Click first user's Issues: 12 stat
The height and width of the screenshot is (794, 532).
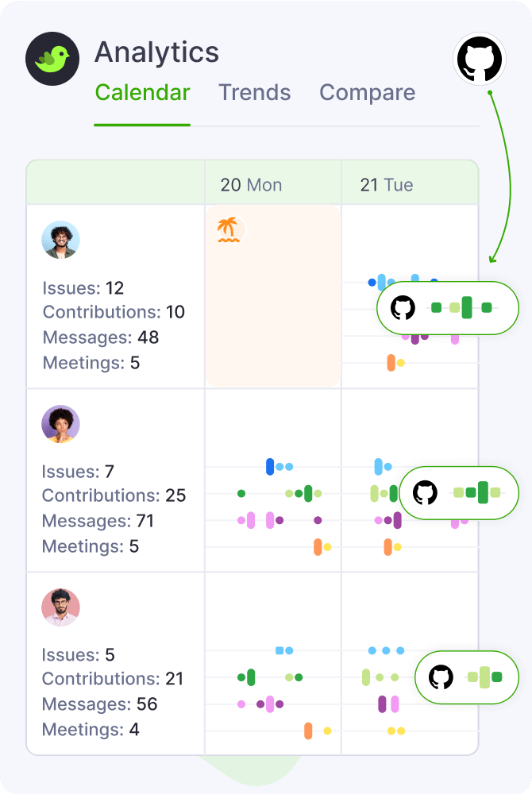[83, 288]
